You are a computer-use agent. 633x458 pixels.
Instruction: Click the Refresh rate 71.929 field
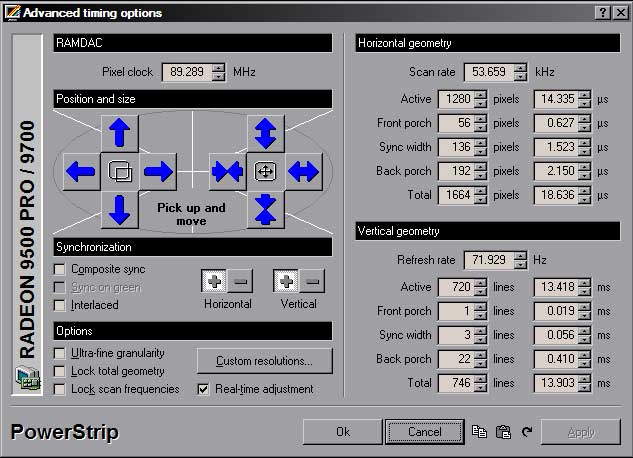489,260
